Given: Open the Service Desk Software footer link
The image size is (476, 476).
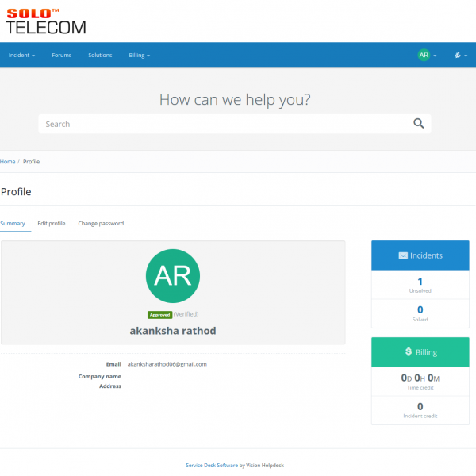Looking at the screenshot, I should 211,465.
